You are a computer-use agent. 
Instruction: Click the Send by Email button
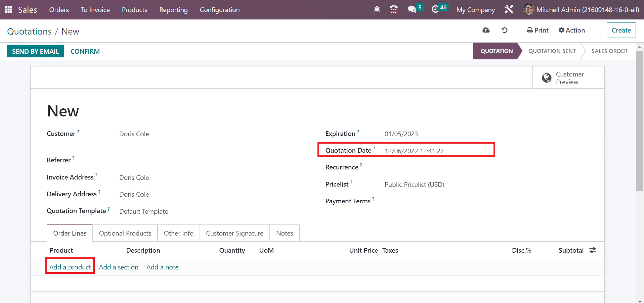tap(35, 51)
